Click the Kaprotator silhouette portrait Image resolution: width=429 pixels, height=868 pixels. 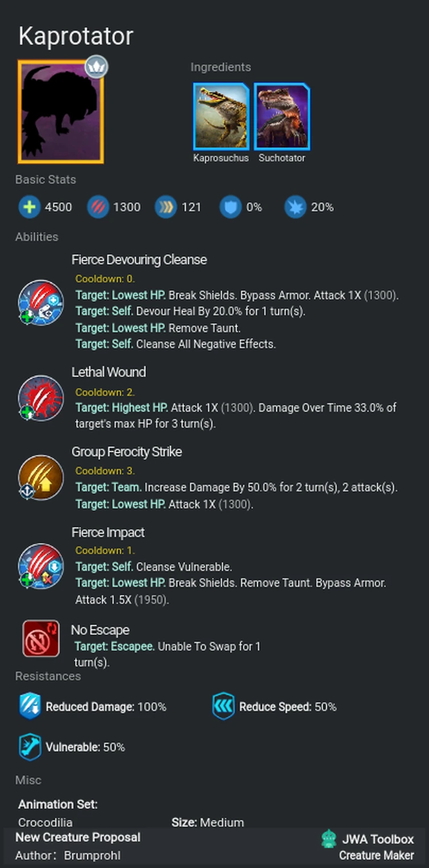tap(61, 111)
